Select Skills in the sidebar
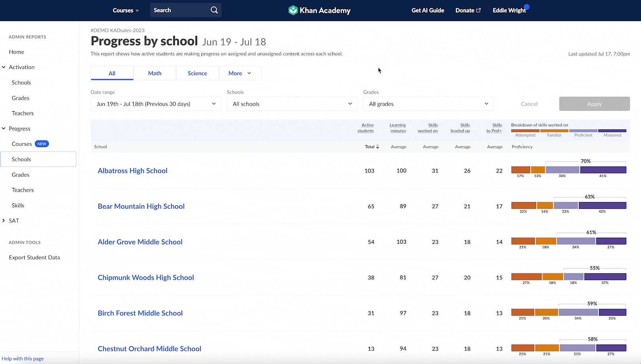The height and width of the screenshot is (364, 641). [x=18, y=205]
